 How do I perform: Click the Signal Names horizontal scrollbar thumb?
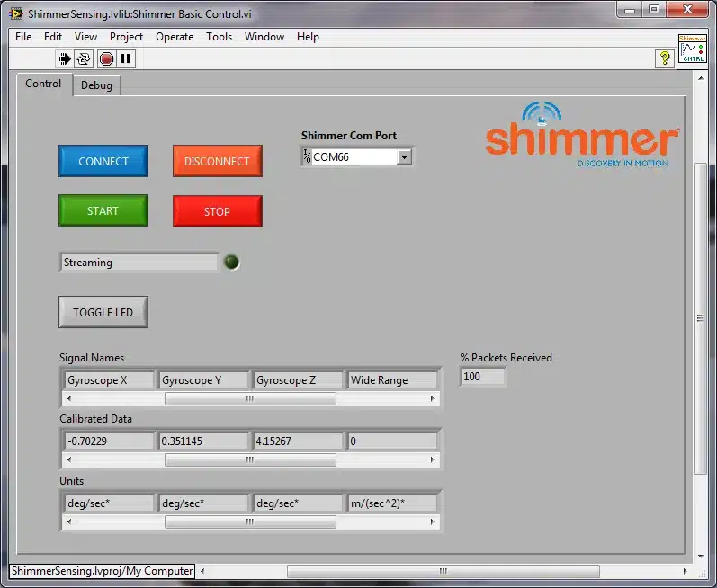[250, 398]
